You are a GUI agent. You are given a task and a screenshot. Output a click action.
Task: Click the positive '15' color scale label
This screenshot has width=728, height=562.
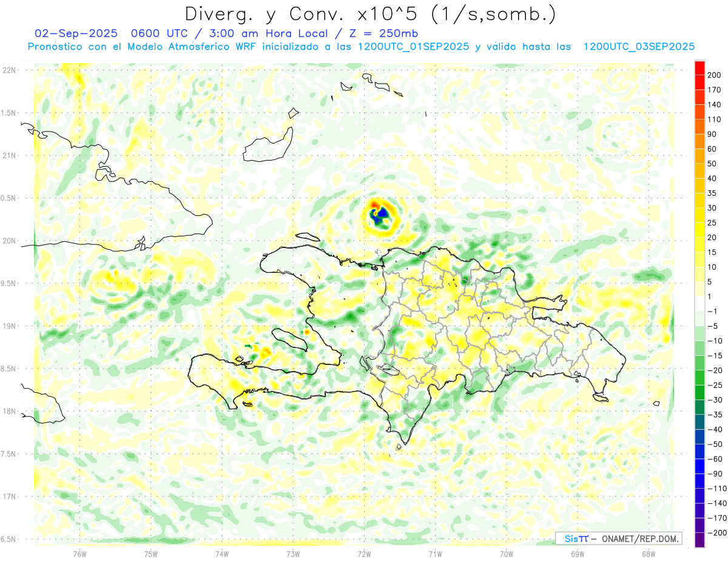click(713, 252)
